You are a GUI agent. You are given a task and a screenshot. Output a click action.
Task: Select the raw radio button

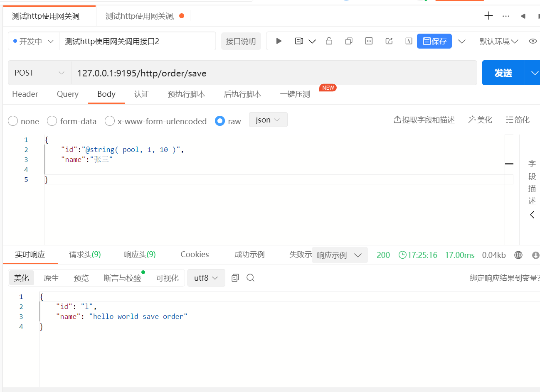220,121
